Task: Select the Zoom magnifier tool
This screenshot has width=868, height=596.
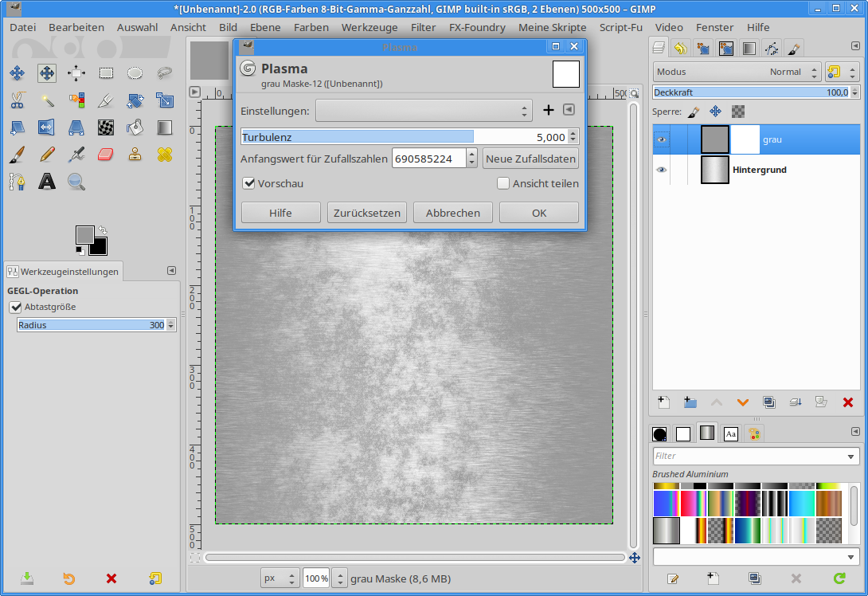Action: [76, 182]
